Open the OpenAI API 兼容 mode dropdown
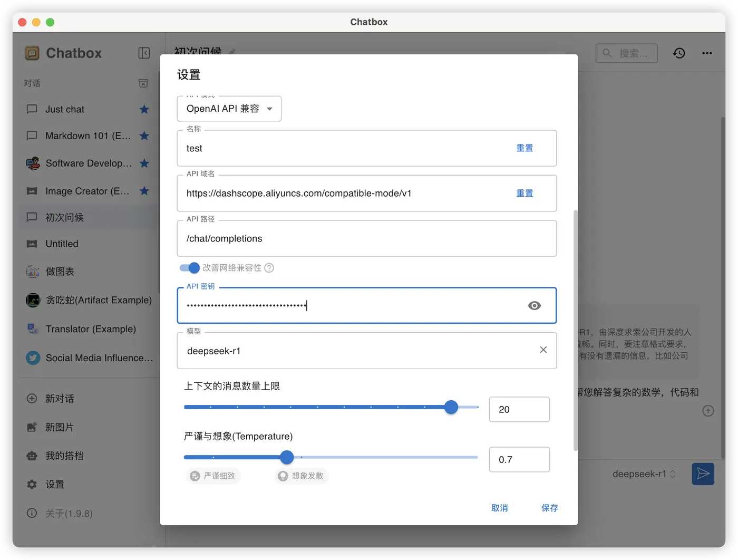Screen dimensions: 738x560 click(x=229, y=109)
